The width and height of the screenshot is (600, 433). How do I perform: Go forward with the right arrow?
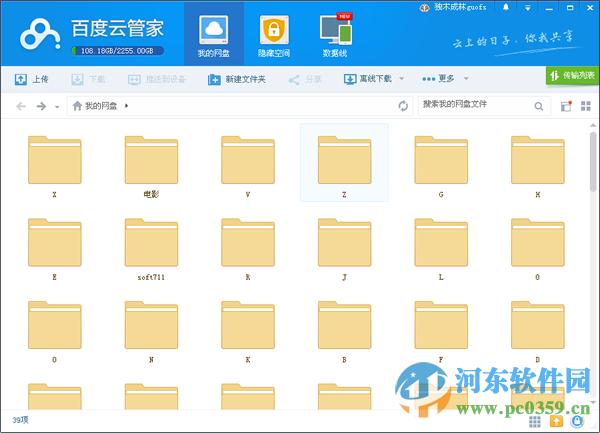pos(41,106)
